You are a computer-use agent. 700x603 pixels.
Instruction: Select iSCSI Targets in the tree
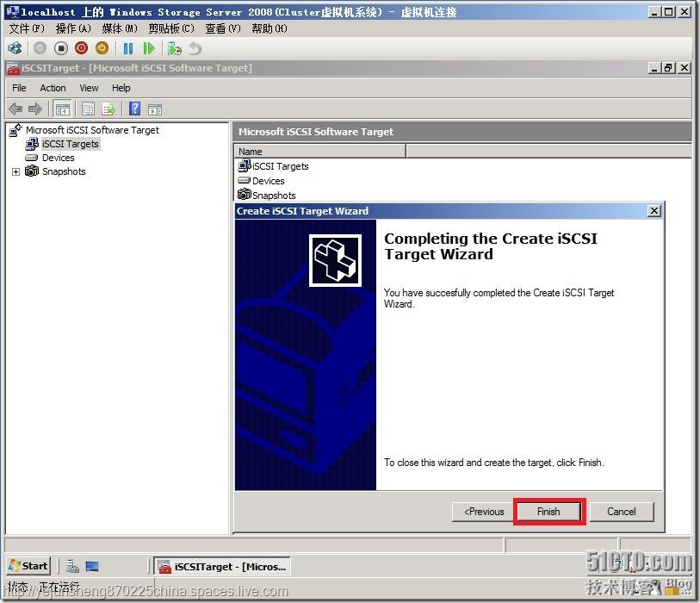[70, 144]
